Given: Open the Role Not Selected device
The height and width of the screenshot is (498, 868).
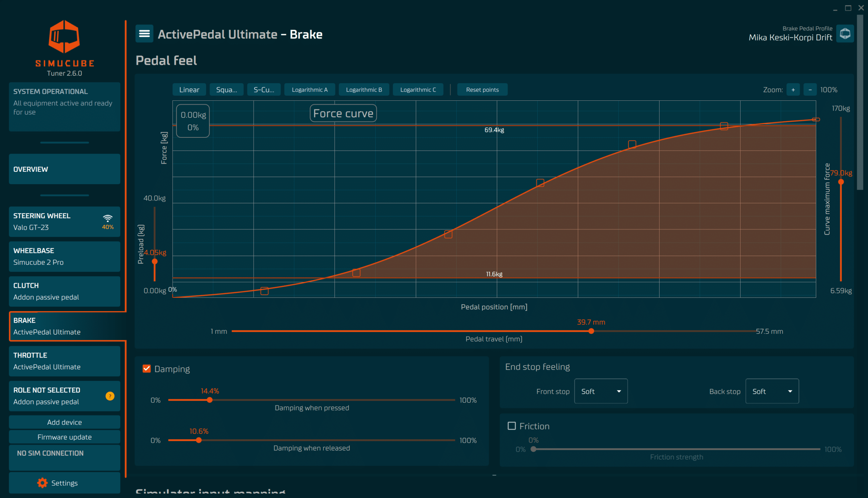Looking at the screenshot, I should [x=64, y=396].
